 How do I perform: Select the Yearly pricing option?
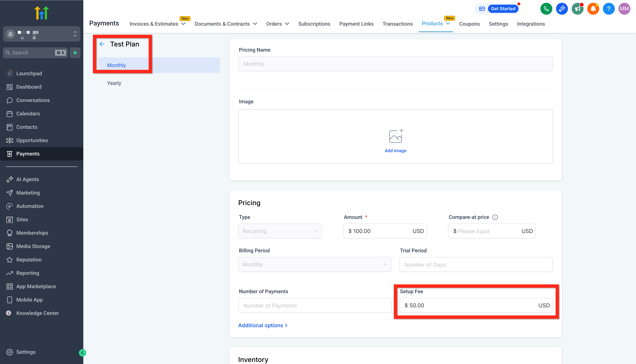coord(114,83)
